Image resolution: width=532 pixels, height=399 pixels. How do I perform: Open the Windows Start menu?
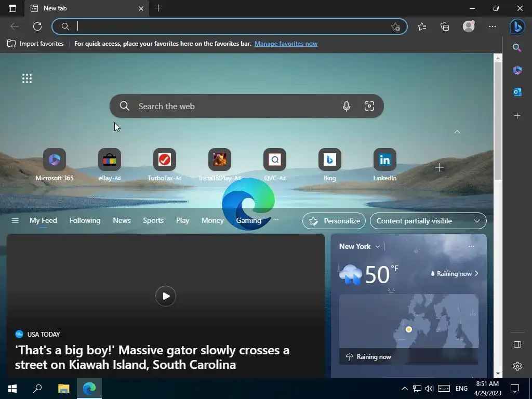pos(12,389)
